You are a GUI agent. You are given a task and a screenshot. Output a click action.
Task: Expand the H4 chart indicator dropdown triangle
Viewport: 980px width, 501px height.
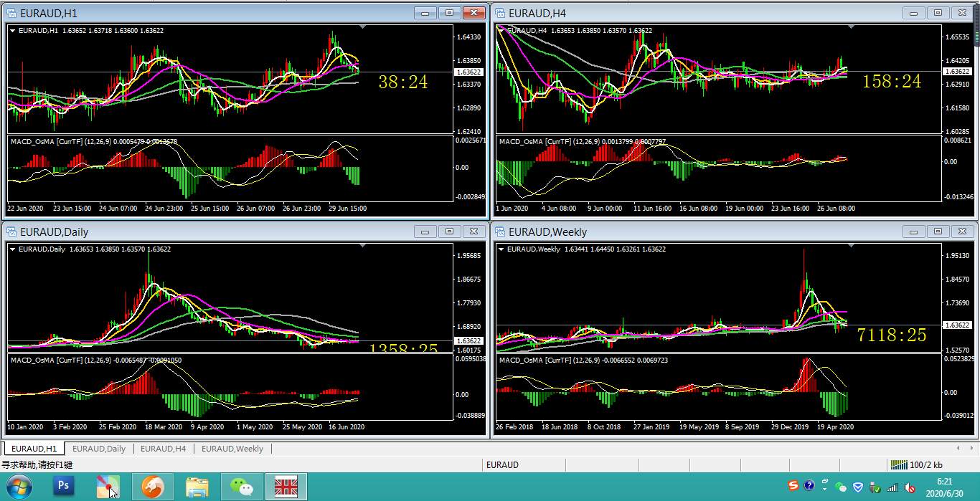point(501,30)
